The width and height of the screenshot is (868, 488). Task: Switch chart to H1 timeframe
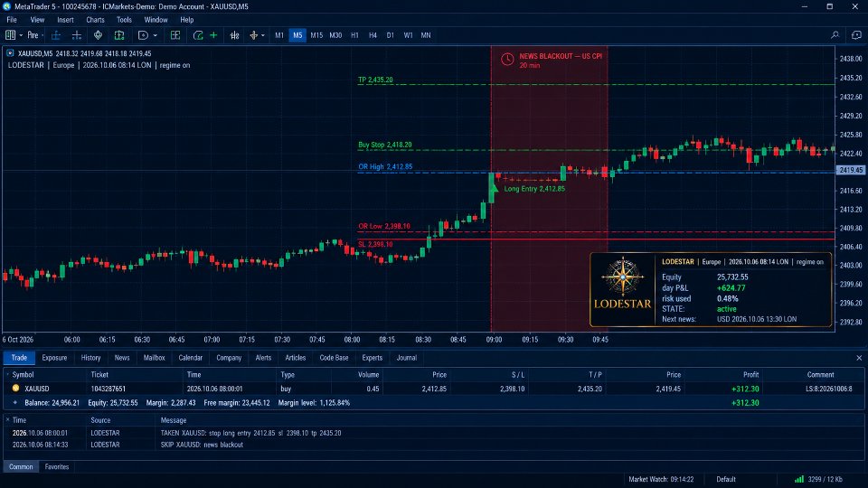coord(354,35)
